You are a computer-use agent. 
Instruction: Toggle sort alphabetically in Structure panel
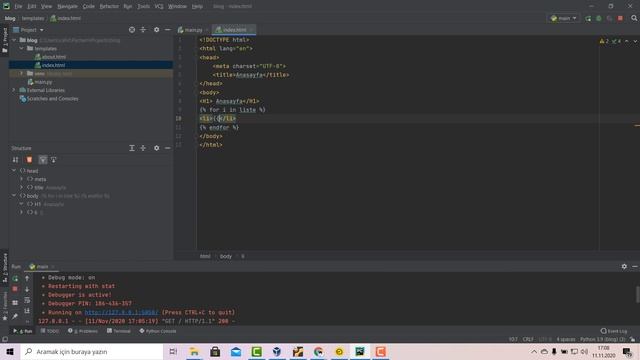pos(15,160)
